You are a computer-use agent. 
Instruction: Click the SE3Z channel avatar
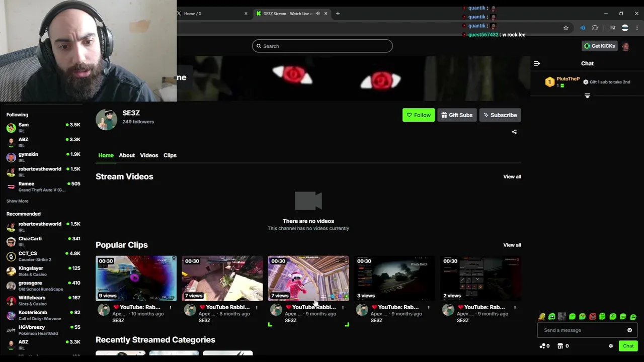tap(106, 119)
